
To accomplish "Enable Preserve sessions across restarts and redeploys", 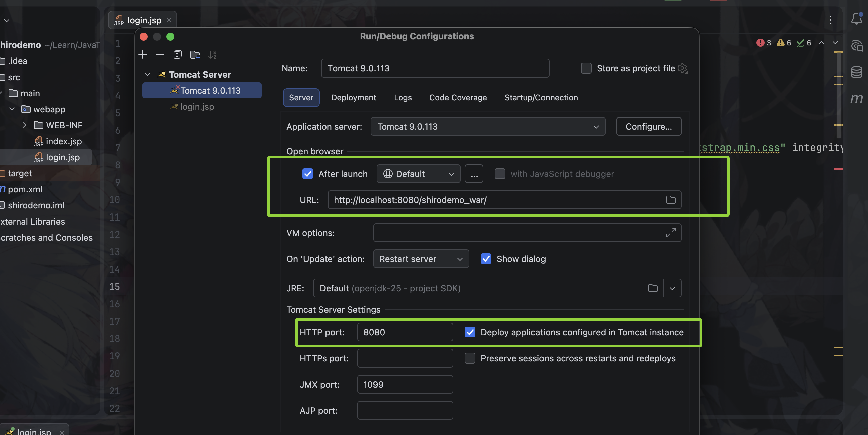I will pyautogui.click(x=470, y=358).
